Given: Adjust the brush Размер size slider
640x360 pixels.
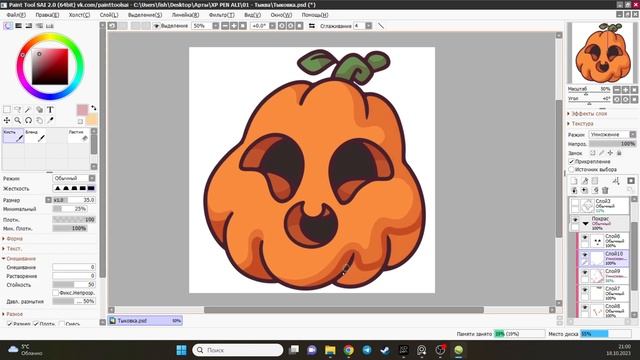Looking at the screenshot, I should point(74,200).
